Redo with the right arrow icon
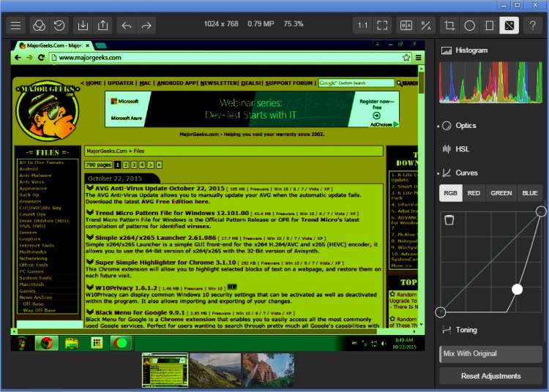This screenshot has width=549, height=392. [x=146, y=25]
